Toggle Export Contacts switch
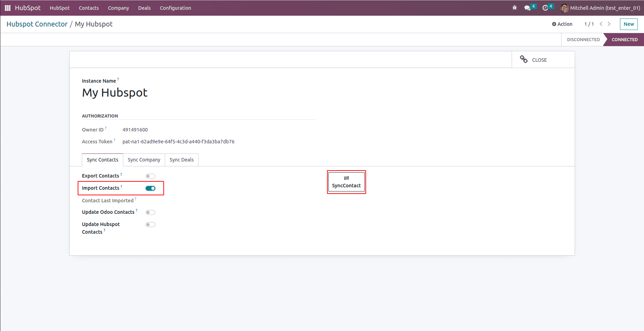The image size is (644, 331). click(x=150, y=176)
